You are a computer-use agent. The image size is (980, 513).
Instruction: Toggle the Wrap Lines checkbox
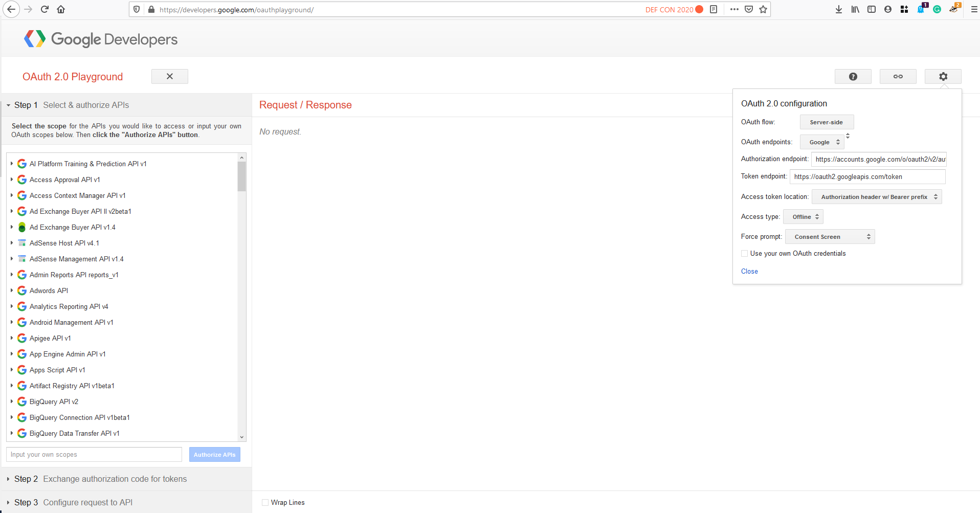point(265,502)
